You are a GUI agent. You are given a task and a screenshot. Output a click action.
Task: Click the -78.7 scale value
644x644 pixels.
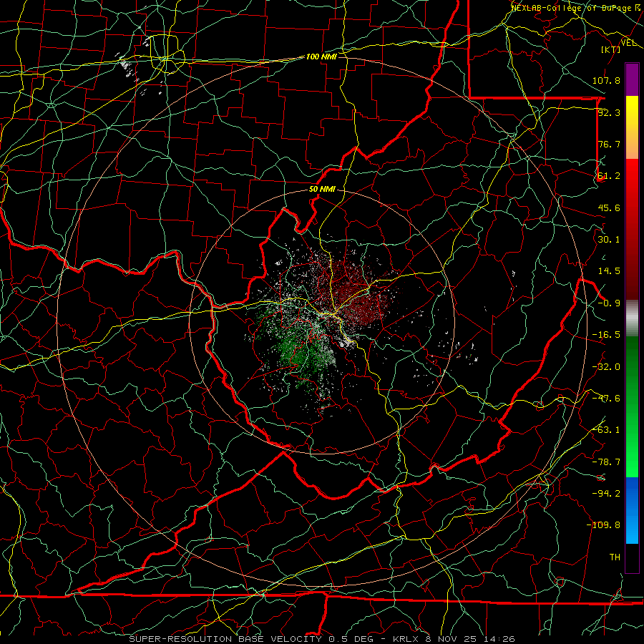(x=607, y=462)
